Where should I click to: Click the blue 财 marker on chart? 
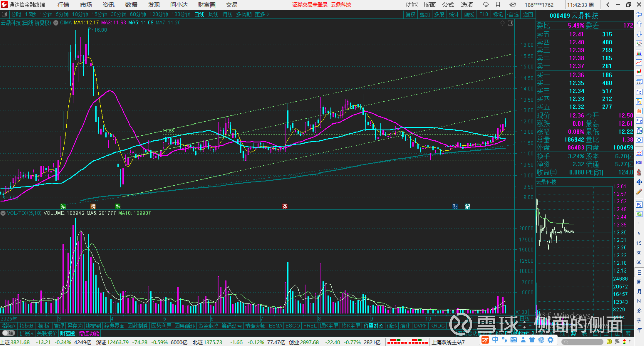click(x=455, y=206)
